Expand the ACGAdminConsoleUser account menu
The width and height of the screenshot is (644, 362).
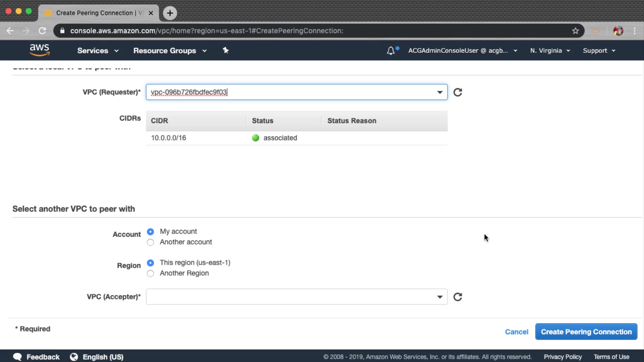(x=462, y=51)
